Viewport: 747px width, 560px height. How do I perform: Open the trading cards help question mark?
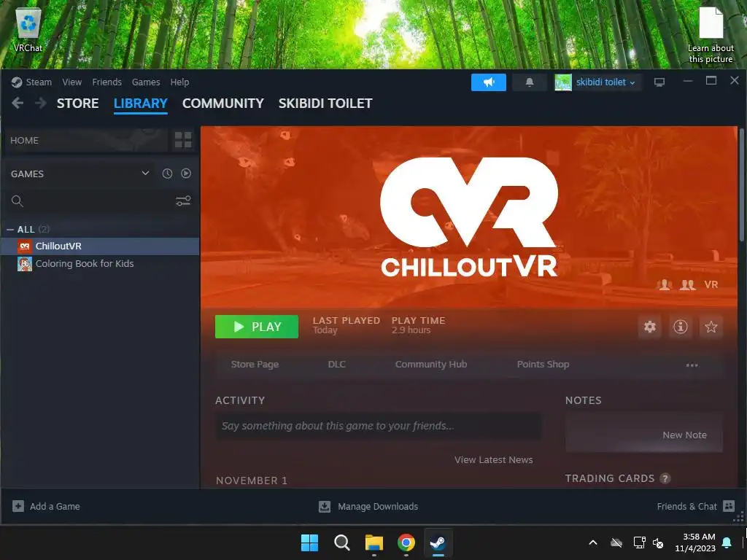click(x=665, y=478)
